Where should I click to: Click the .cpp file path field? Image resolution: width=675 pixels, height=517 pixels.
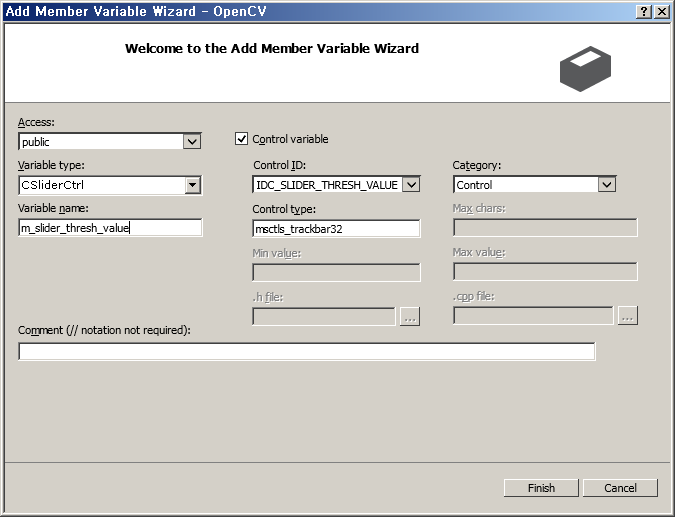533,316
